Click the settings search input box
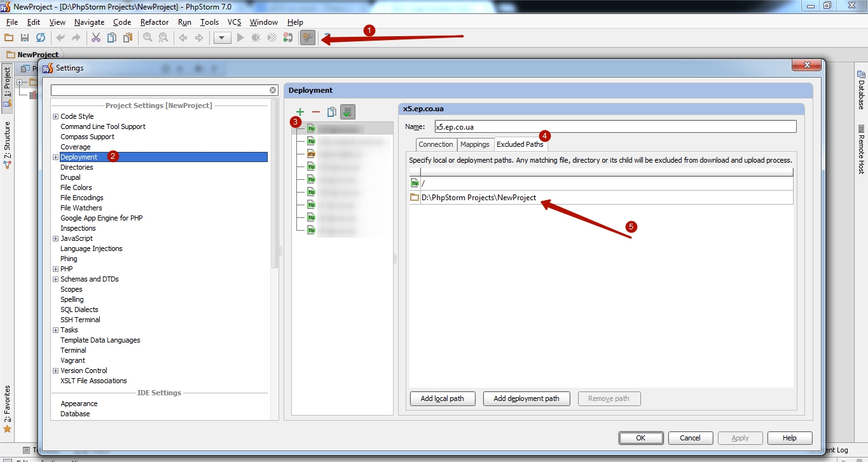 pyautogui.click(x=159, y=90)
